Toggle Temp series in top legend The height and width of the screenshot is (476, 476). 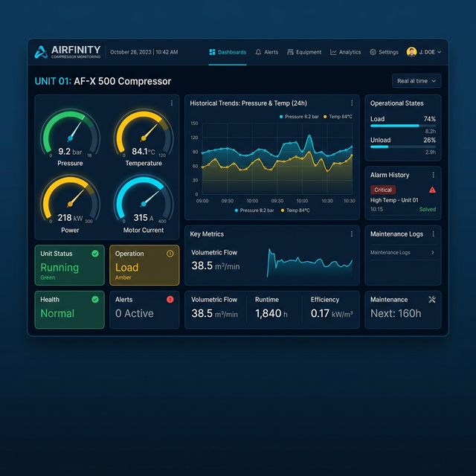point(338,117)
